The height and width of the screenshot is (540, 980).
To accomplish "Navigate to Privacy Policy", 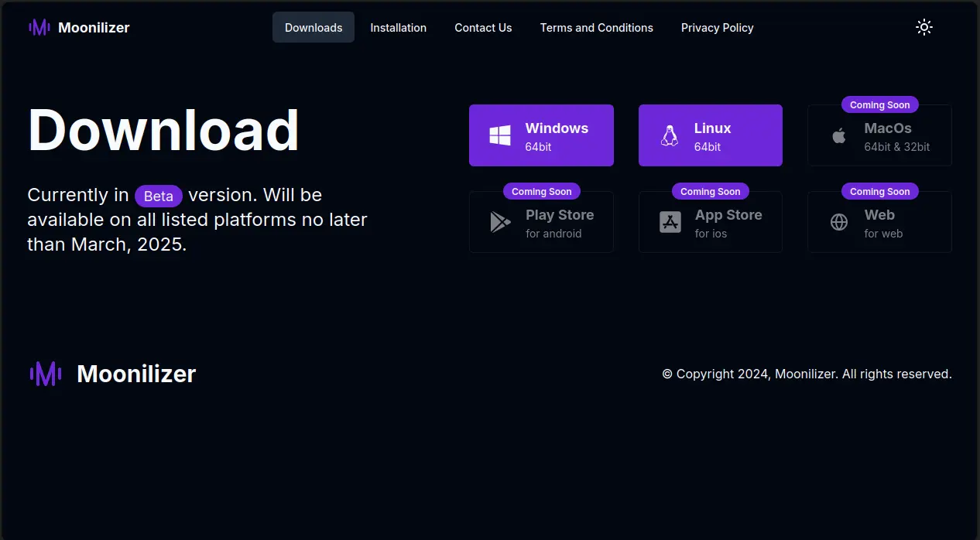I will (x=717, y=28).
